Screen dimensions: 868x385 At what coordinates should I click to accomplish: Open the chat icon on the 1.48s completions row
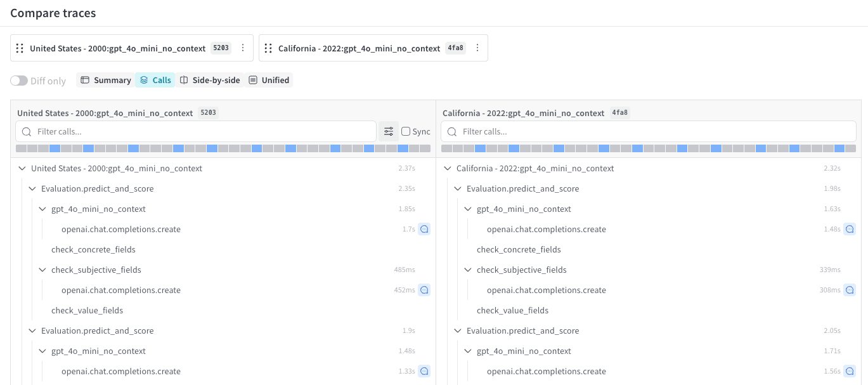850,229
